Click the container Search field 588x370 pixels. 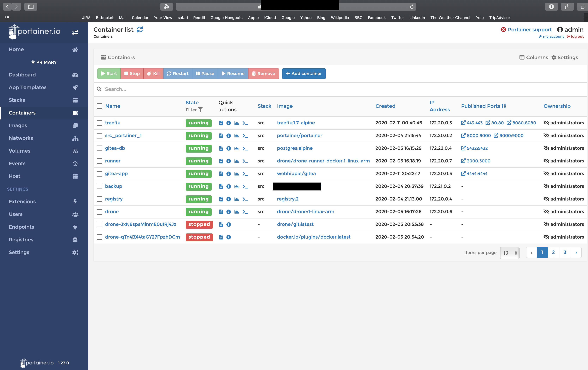pos(340,89)
